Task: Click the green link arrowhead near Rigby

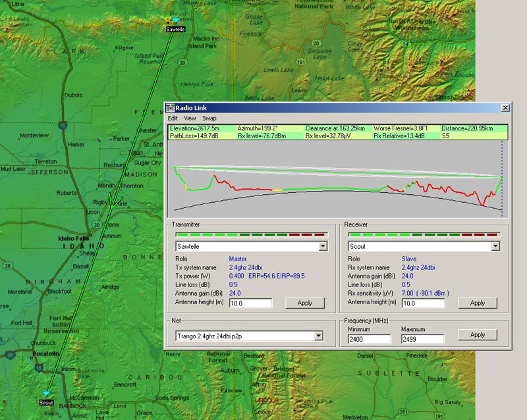Action: point(113,205)
